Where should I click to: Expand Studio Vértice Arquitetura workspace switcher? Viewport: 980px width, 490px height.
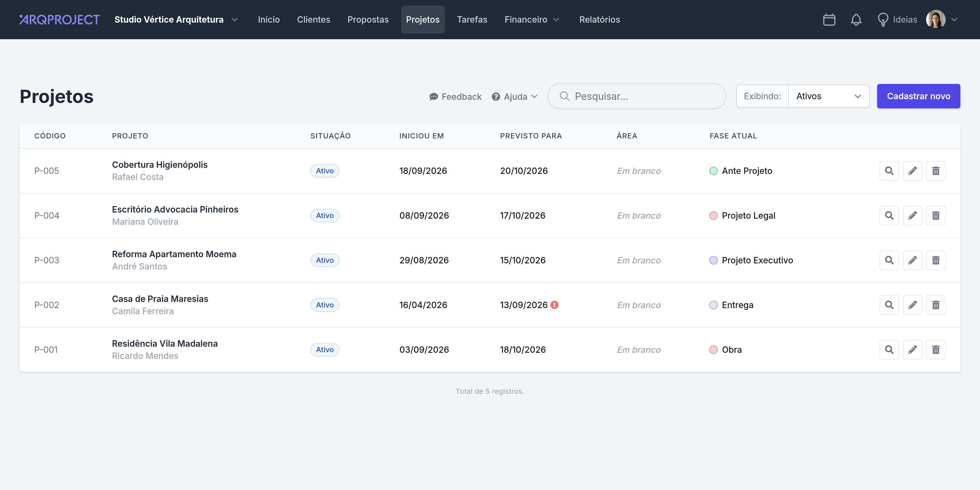[176, 19]
